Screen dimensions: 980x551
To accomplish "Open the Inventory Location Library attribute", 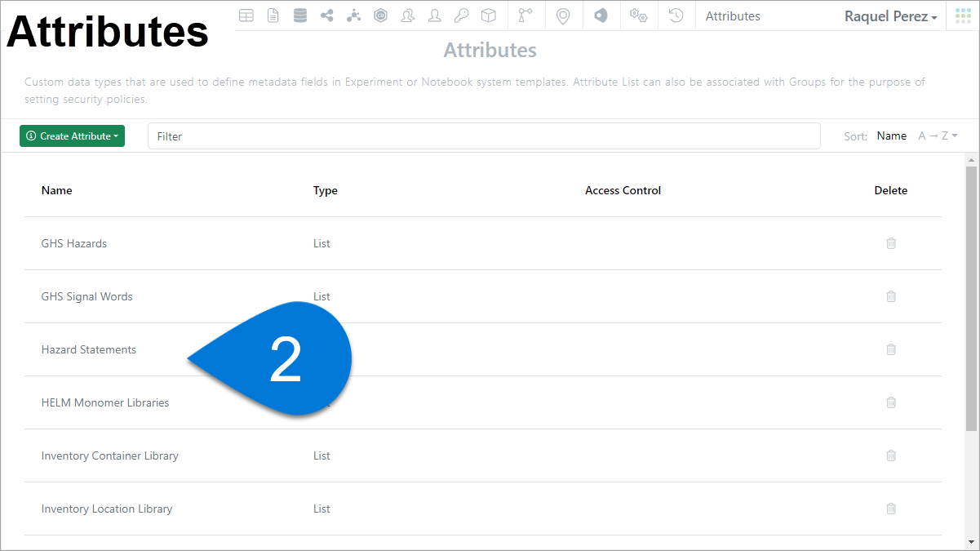I will (x=107, y=509).
